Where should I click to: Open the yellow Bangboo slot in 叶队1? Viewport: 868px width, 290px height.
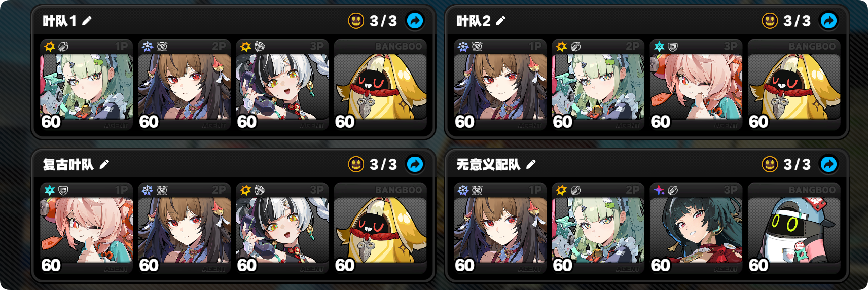click(380, 85)
